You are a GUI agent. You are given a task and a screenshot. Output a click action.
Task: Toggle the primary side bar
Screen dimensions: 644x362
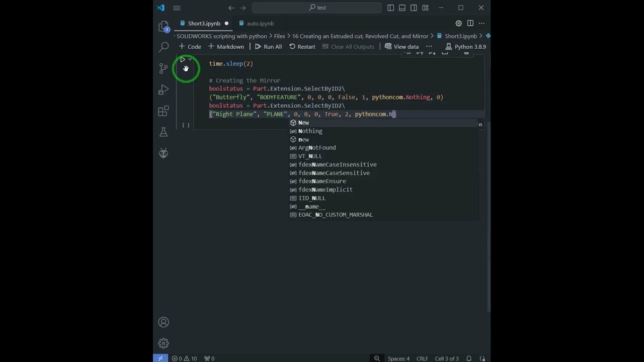391,8
